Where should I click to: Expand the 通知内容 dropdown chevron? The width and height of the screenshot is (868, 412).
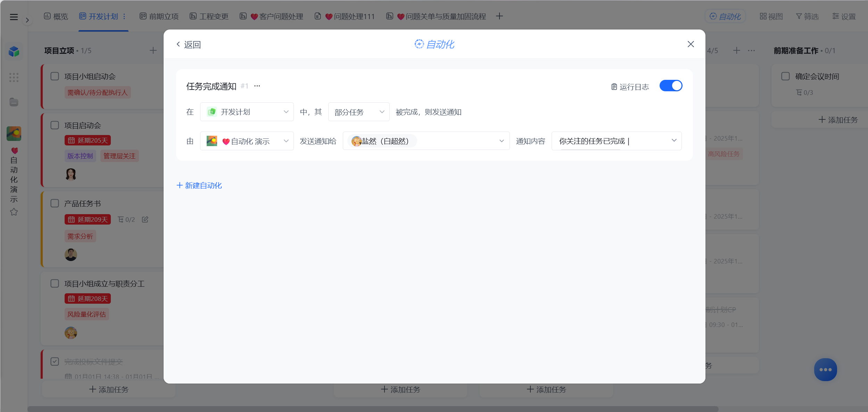674,141
